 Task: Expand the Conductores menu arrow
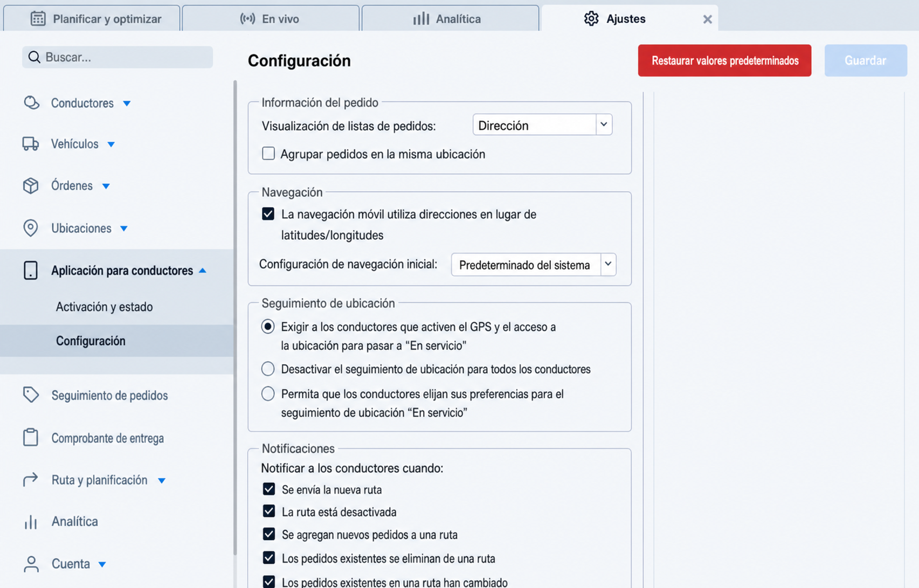[127, 103]
